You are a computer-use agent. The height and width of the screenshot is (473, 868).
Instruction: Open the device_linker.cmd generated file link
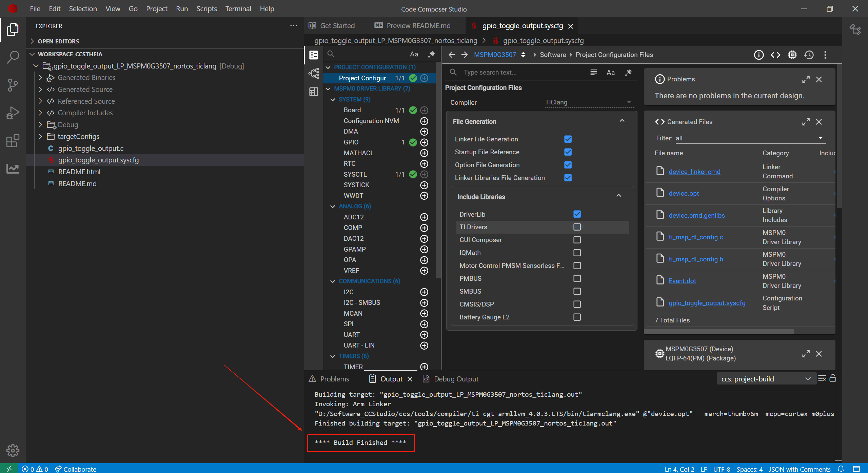click(x=694, y=172)
